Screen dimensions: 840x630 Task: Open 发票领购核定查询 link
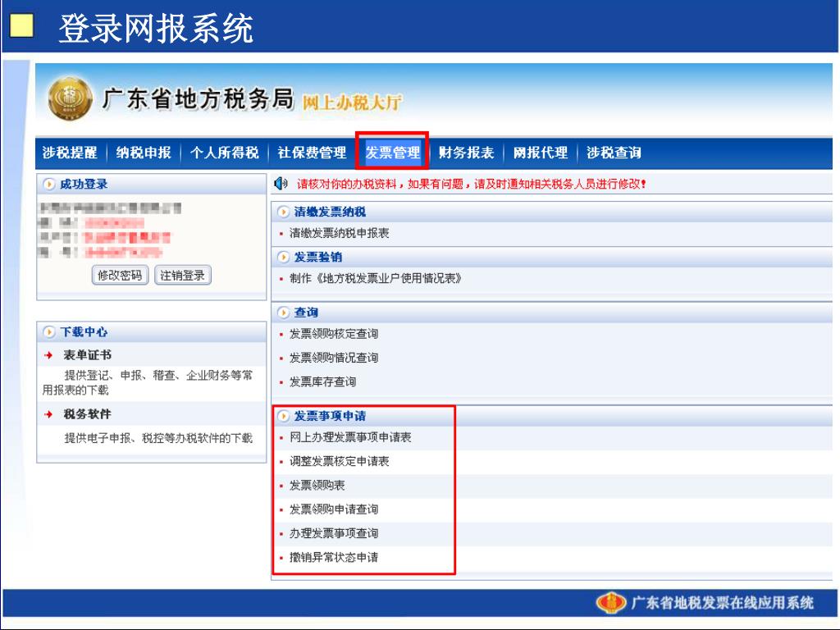click(x=334, y=334)
